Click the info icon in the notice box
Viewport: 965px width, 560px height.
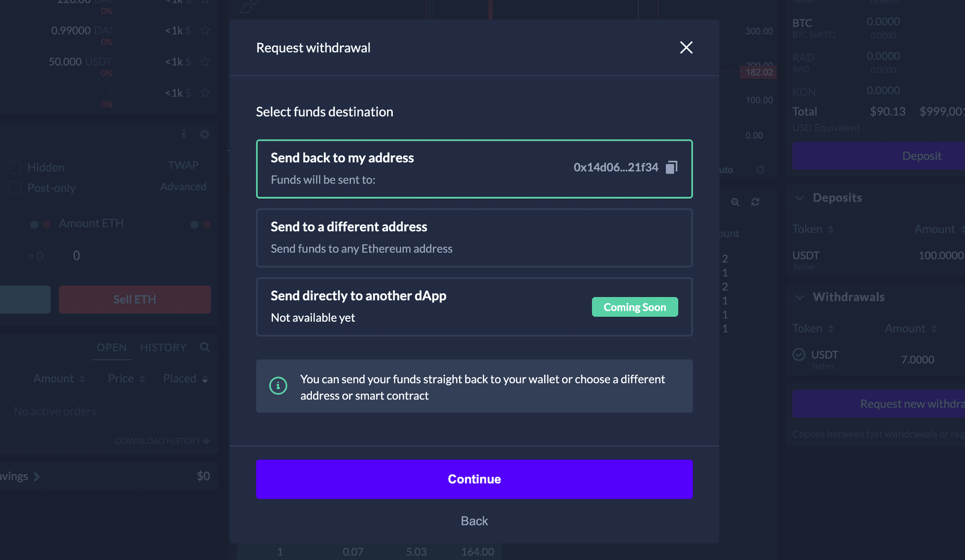click(x=278, y=386)
